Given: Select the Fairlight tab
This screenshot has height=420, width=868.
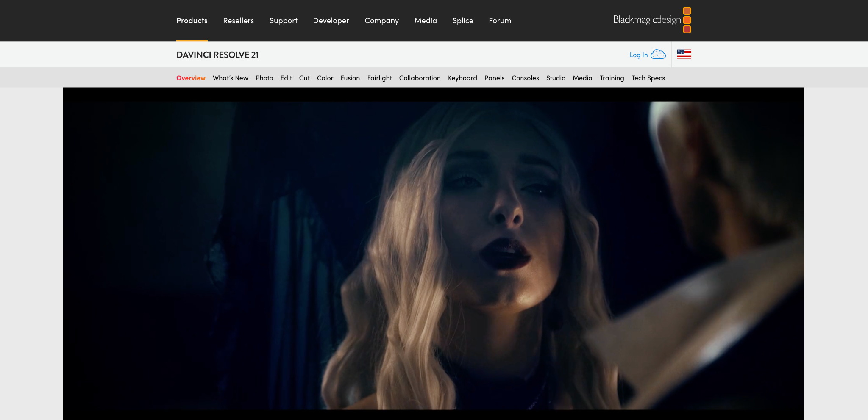Looking at the screenshot, I should click(380, 78).
